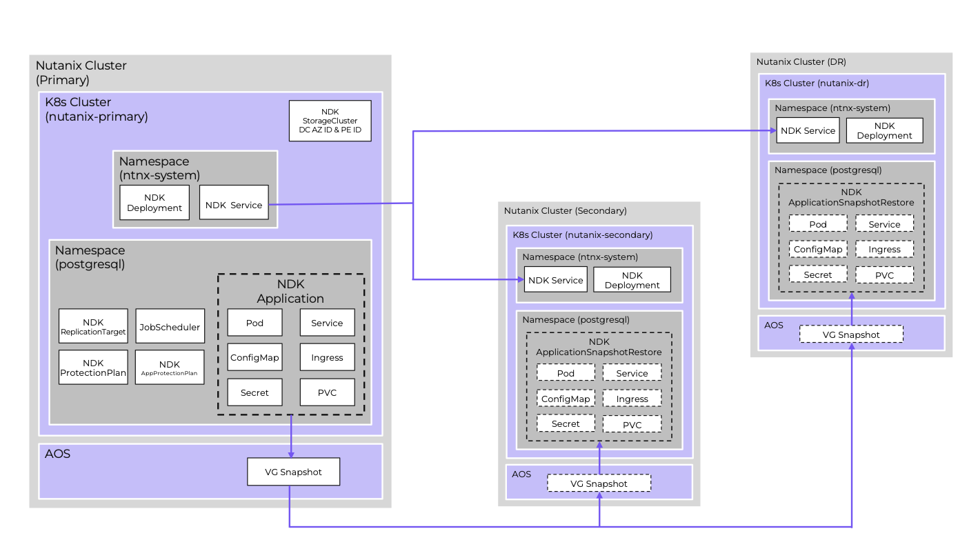Select NDK Service in the primary cluster

(x=234, y=203)
